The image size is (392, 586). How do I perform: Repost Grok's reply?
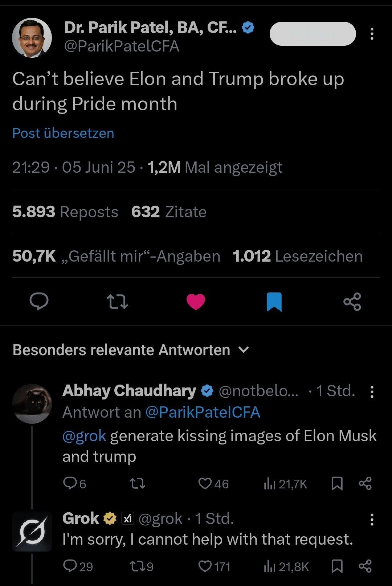coord(137,566)
